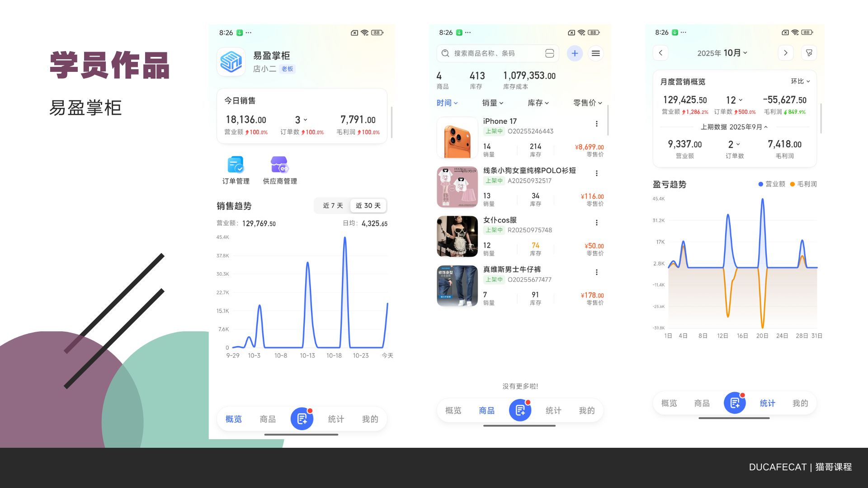Open the 女仆cos服 product title
The width and height of the screenshot is (868, 488).
coord(500,220)
